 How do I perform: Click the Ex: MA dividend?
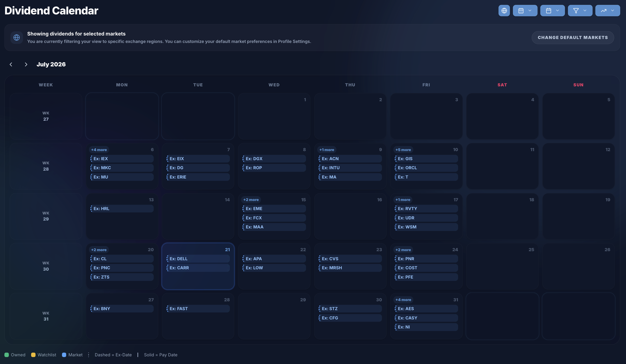point(350,177)
